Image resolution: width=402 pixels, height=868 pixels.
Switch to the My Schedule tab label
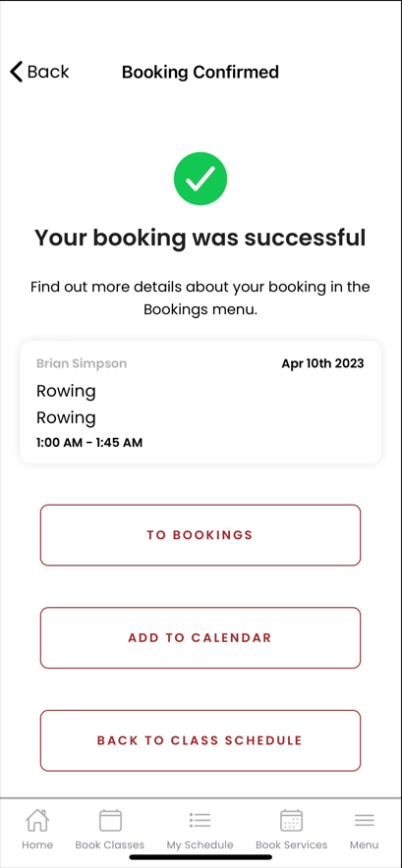point(200,844)
